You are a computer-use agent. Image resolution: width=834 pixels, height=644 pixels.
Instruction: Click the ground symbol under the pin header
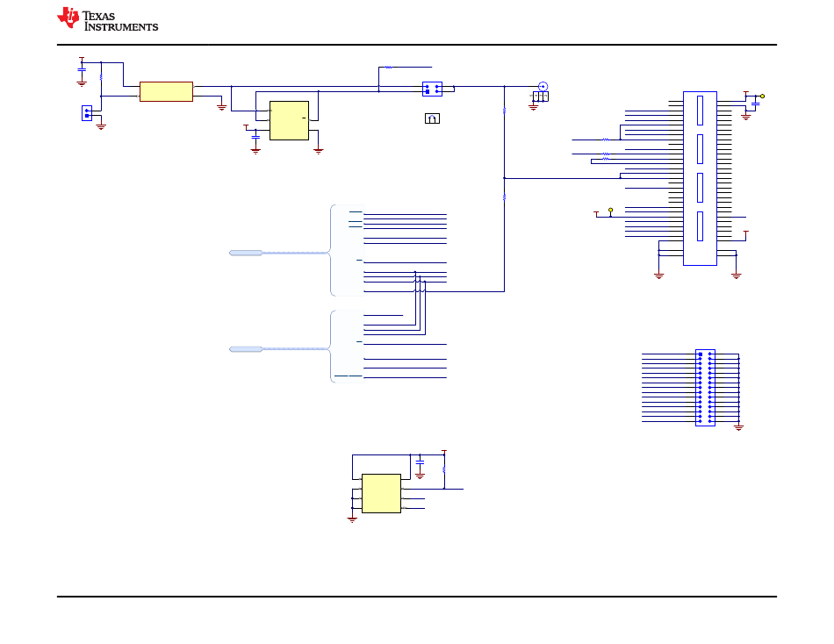738,426
